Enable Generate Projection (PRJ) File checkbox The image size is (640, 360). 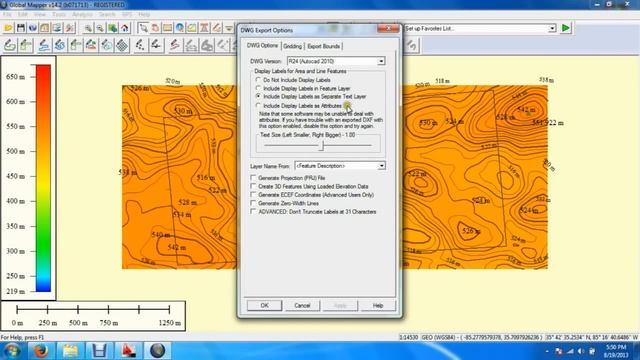coord(253,178)
